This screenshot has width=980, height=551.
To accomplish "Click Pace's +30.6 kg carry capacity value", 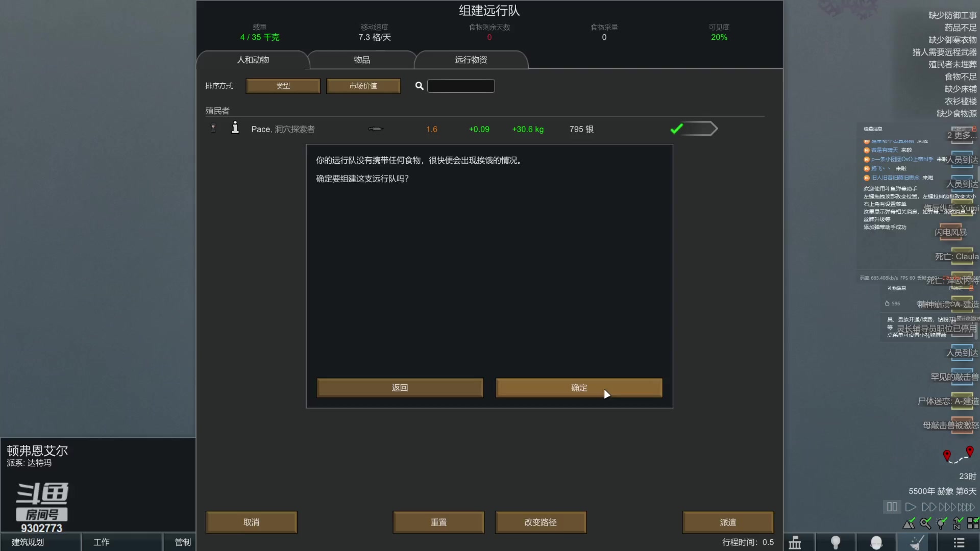I will pos(528,129).
